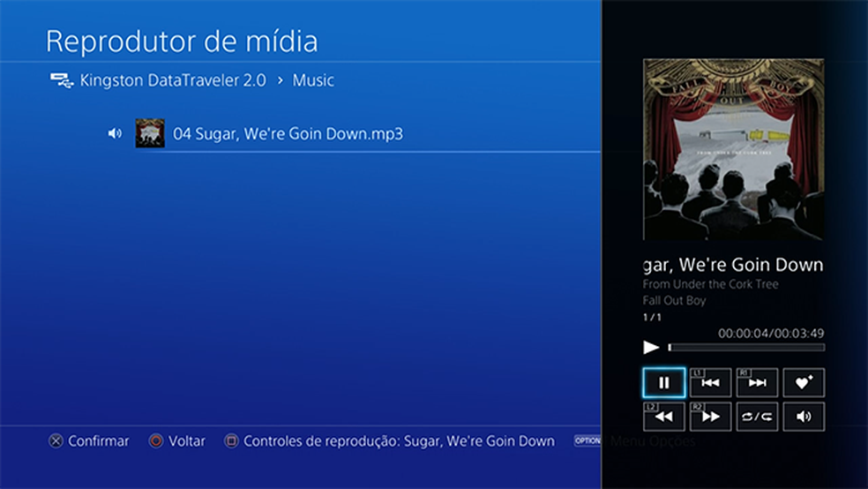Open the volume control icon in player

tap(804, 417)
